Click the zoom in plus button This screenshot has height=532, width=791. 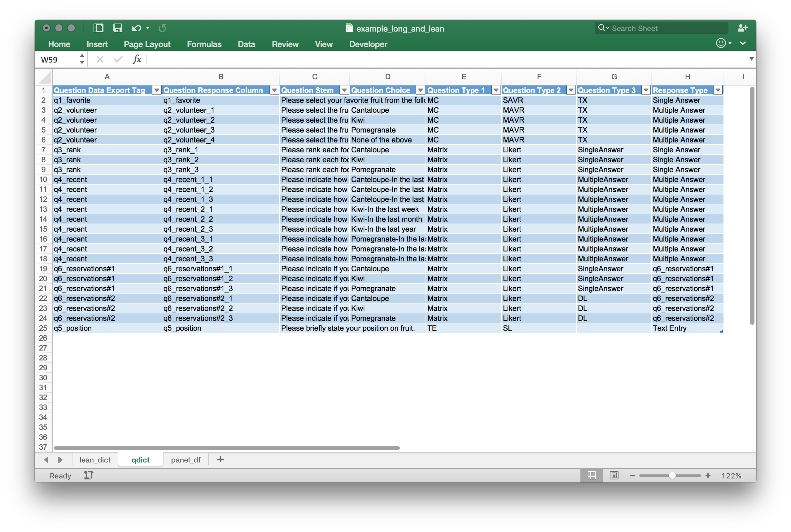coord(708,475)
